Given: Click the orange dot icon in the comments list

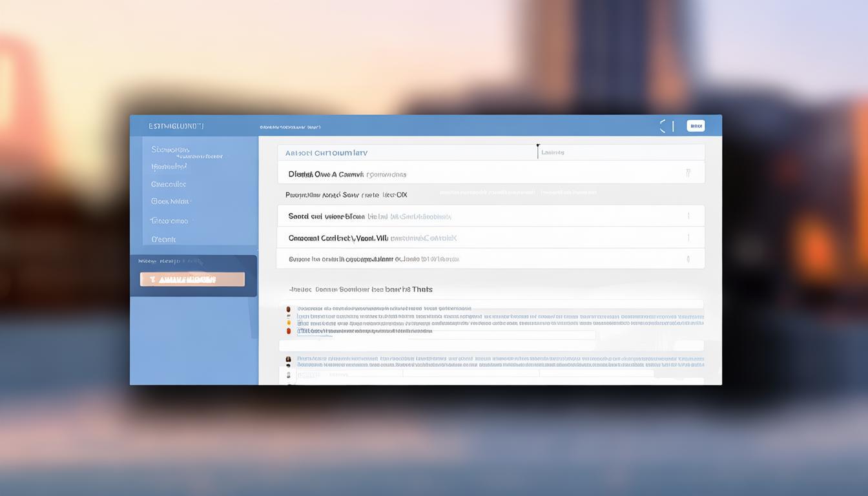Looking at the screenshot, I should (x=288, y=316).
